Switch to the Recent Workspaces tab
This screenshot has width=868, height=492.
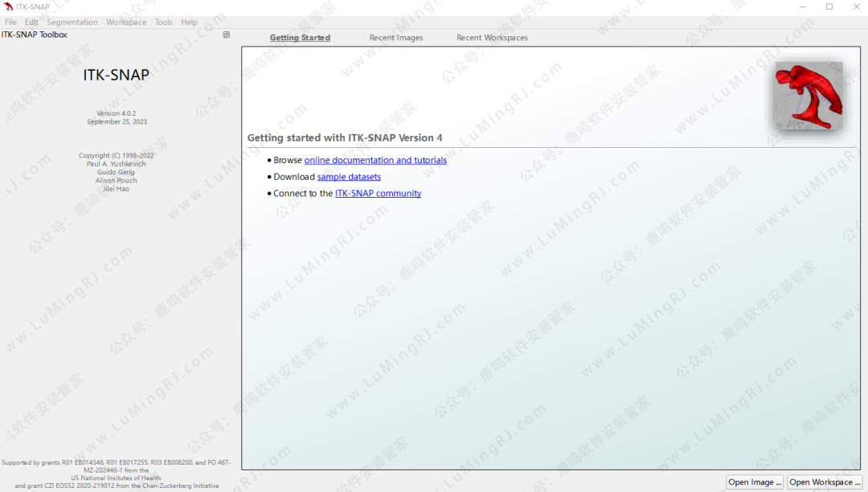coord(492,38)
